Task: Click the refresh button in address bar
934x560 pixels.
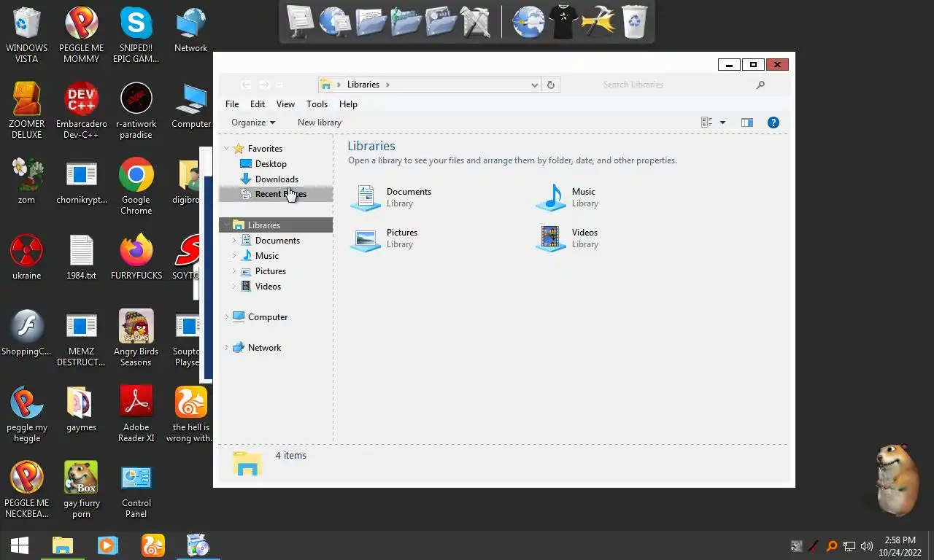Action: [551, 85]
